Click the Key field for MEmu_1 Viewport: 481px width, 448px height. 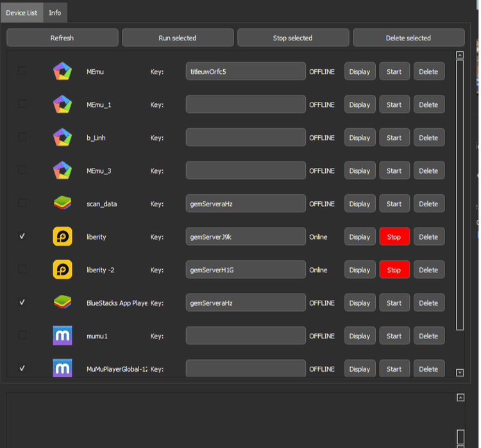pos(246,104)
